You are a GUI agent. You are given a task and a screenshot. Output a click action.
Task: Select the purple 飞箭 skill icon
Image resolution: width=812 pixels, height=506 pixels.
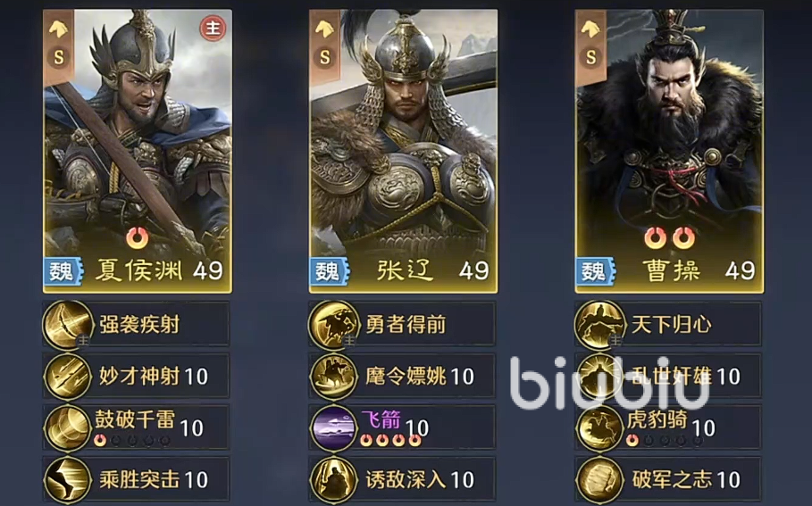tap(333, 427)
